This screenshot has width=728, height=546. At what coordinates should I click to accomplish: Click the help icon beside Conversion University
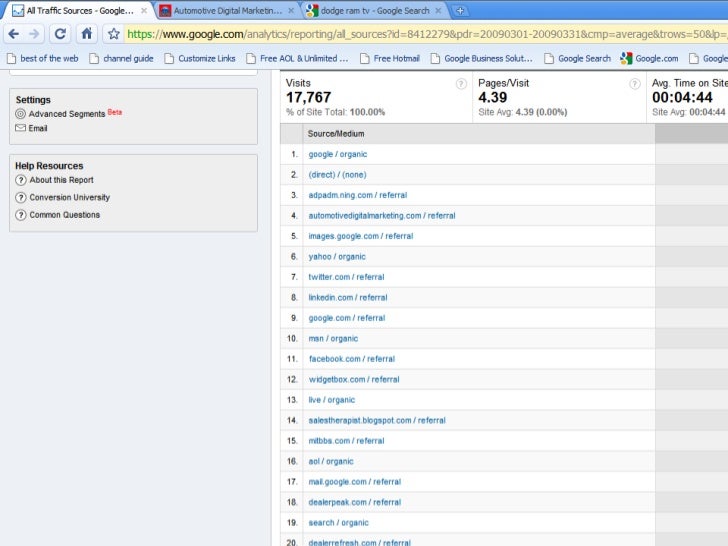20,197
